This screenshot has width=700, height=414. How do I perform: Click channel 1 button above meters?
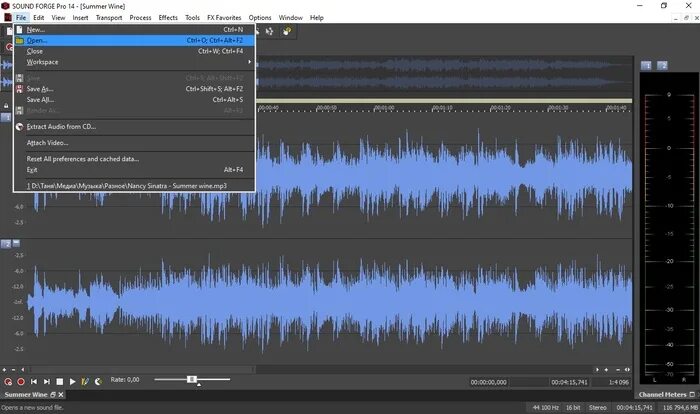646,66
